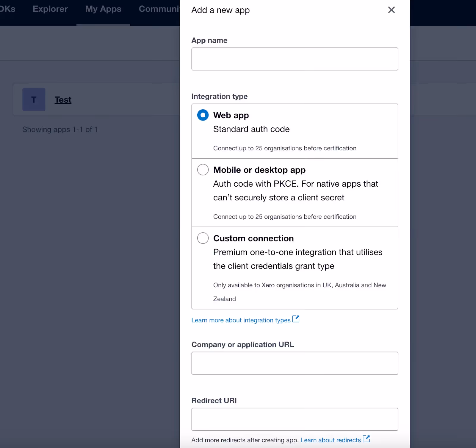Click the Redirect URI input field
The image size is (476, 448).
(295, 419)
